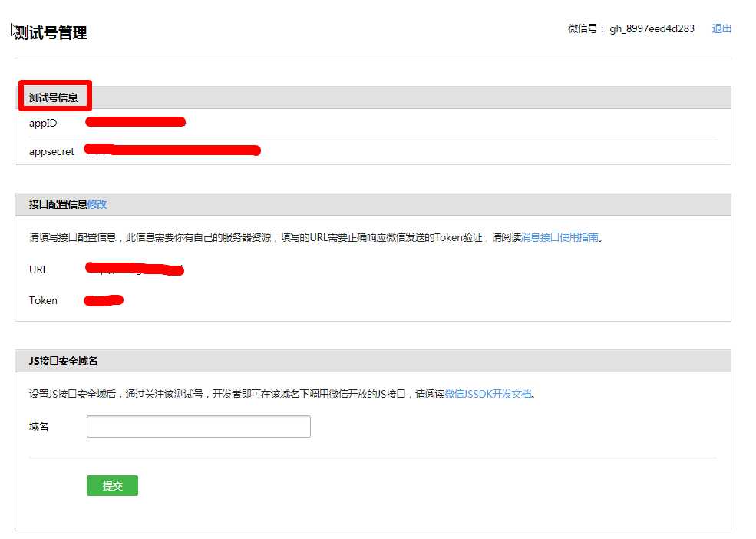
Task: Click the appsecret label
Action: point(51,151)
